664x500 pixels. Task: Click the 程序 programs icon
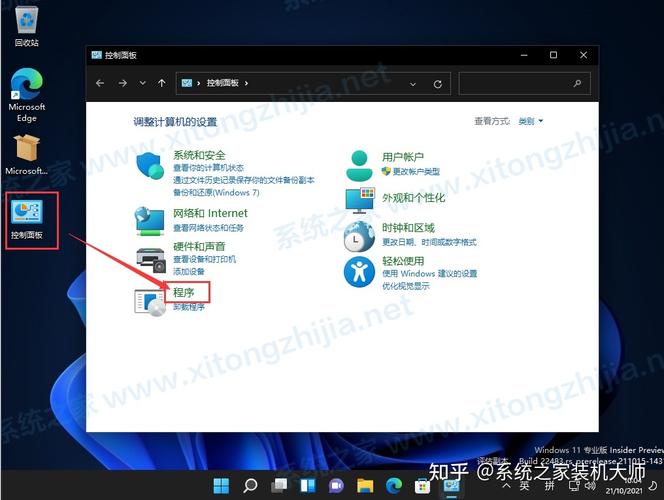150,302
